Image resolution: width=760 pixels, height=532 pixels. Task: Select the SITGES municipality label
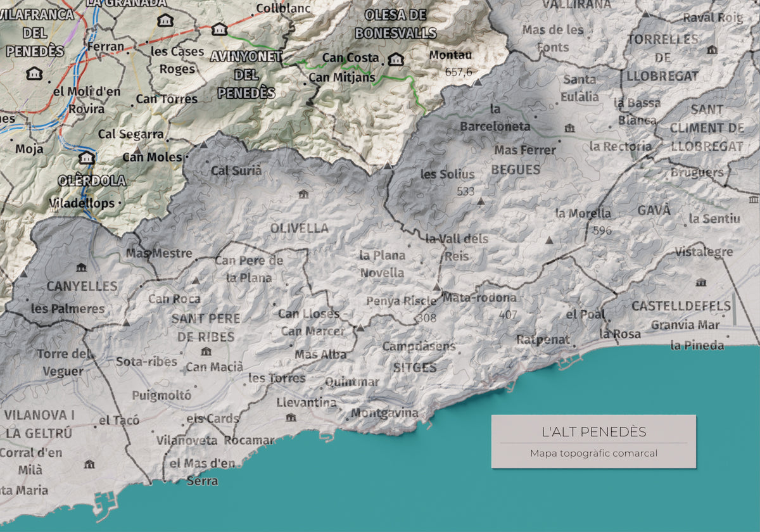pyautogui.click(x=415, y=367)
